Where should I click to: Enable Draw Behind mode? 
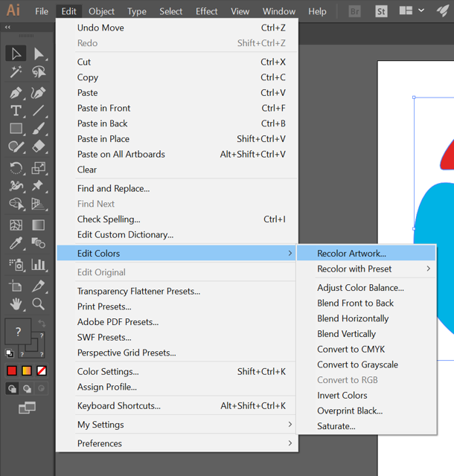tap(28, 388)
